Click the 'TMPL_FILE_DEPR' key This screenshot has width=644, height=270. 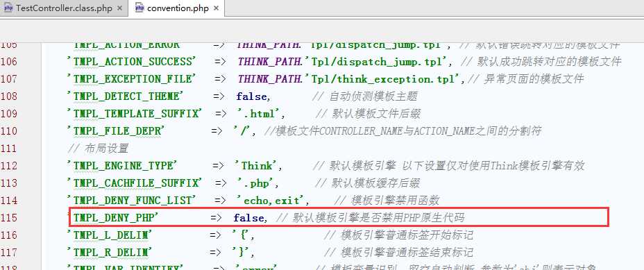point(116,131)
